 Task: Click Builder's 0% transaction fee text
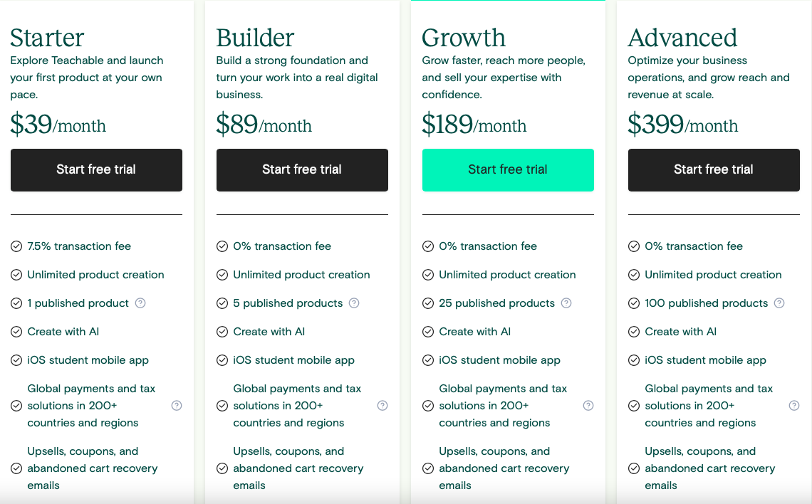click(282, 246)
